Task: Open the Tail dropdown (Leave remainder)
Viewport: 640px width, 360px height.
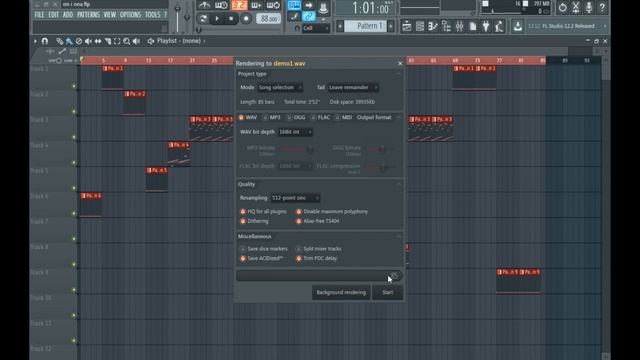Action: [353, 88]
